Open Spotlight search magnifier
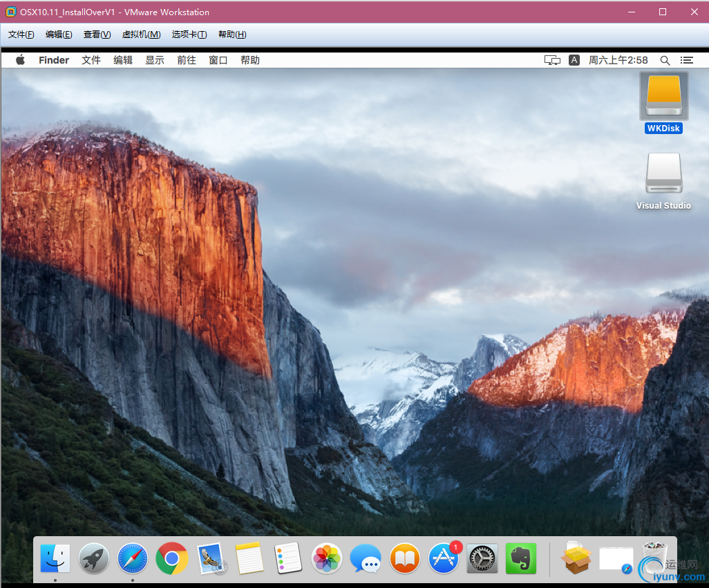The width and height of the screenshot is (709, 588). (665, 60)
